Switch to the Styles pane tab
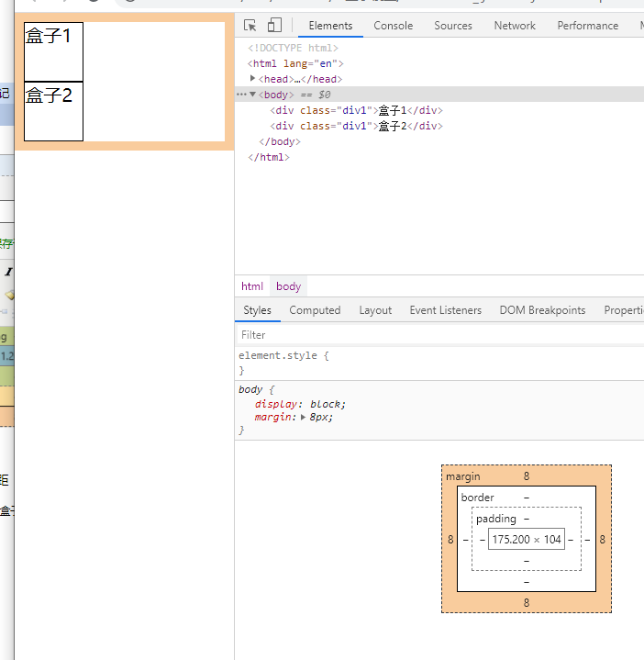Screen dimensions: 644x660 (x=258, y=310)
